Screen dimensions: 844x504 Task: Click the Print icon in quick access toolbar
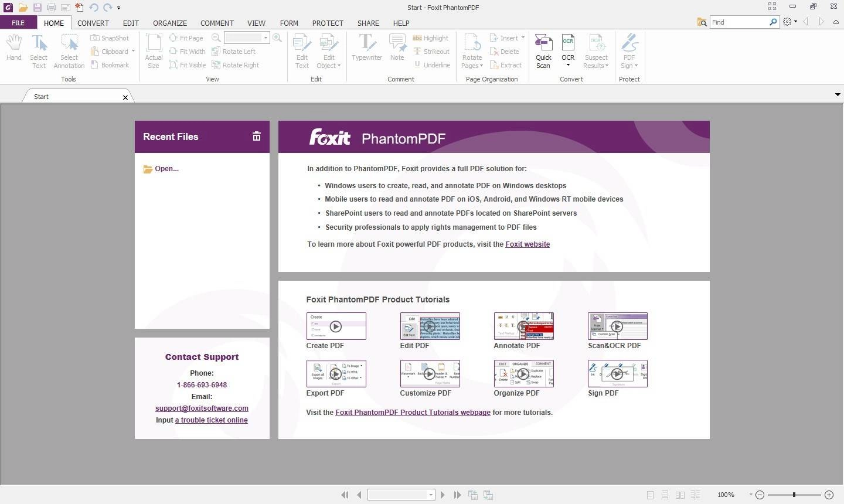coord(51,8)
